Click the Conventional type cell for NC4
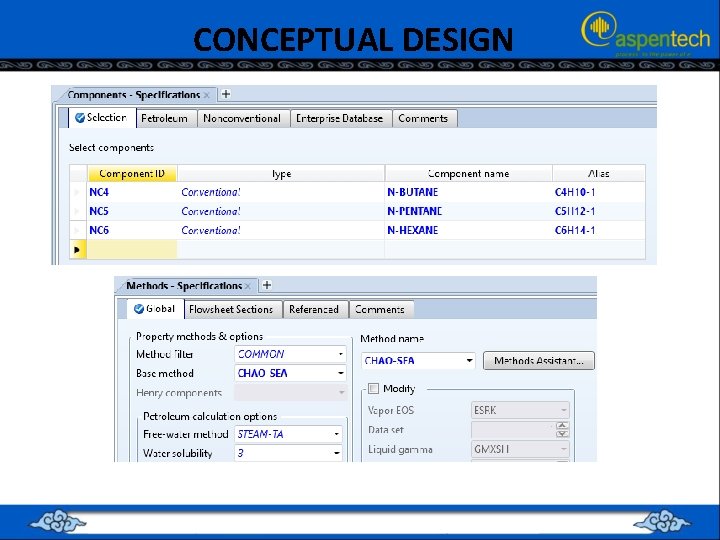This screenshot has height=540, width=720. [281, 192]
